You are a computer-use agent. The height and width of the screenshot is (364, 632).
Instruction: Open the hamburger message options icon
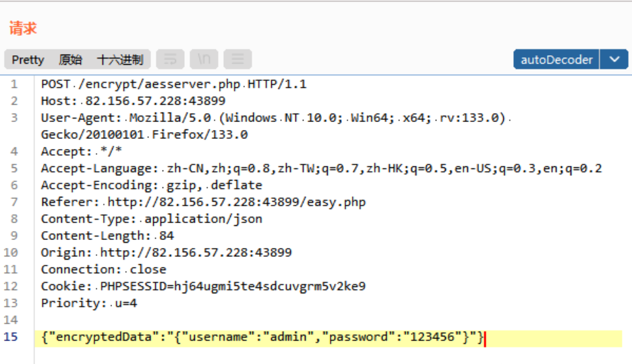point(238,59)
